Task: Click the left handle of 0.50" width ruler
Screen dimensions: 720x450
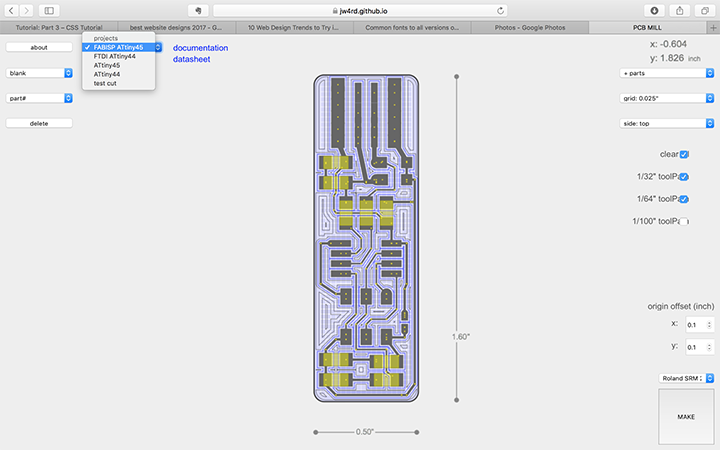Action: pos(315,432)
